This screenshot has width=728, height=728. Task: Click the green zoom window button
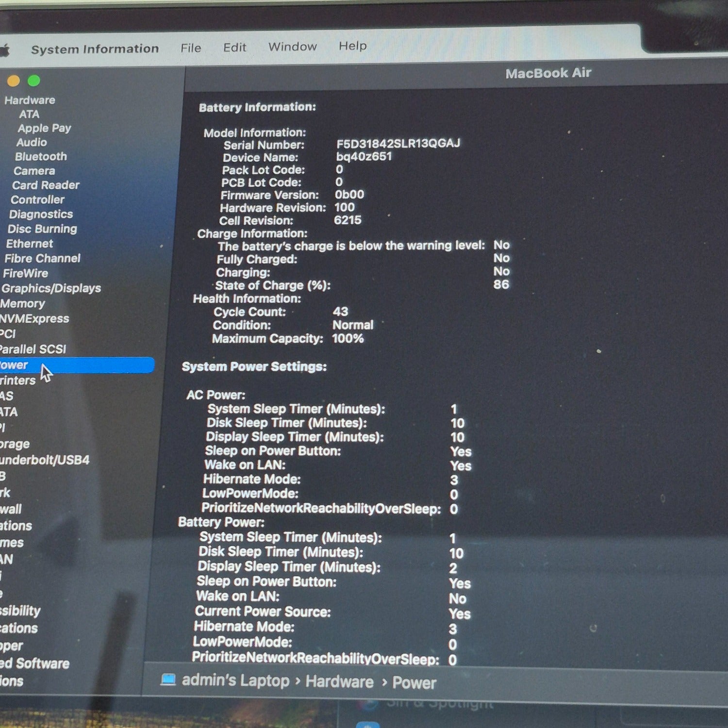(34, 81)
